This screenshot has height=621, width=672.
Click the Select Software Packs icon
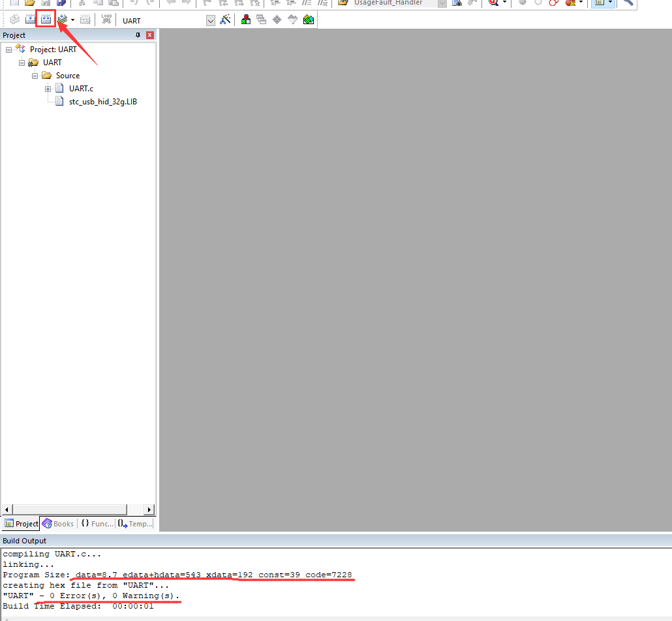point(293,20)
